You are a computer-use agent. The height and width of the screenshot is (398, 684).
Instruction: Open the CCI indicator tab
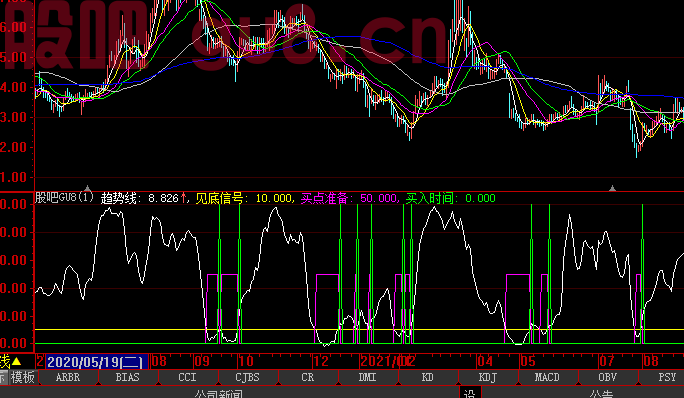[x=188, y=377]
